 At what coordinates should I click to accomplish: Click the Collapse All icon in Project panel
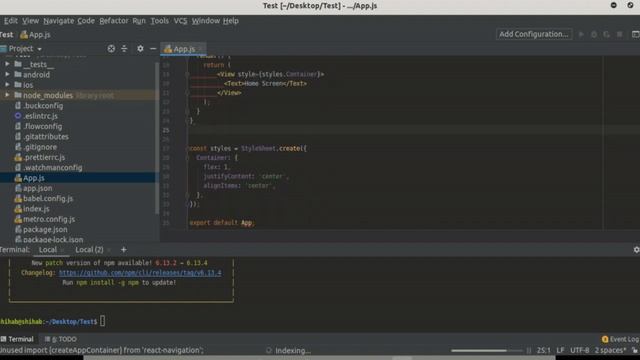pos(124,49)
